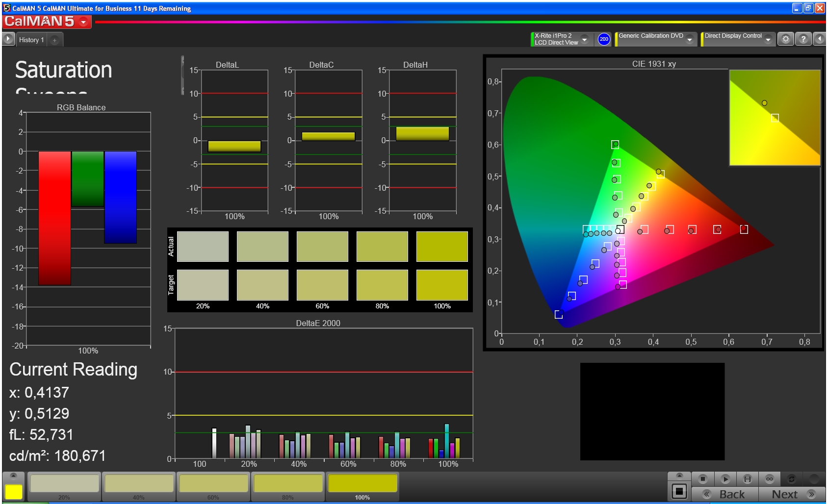This screenshot has width=828, height=504.
Task: Switch to the History 1 tab
Action: (x=31, y=40)
